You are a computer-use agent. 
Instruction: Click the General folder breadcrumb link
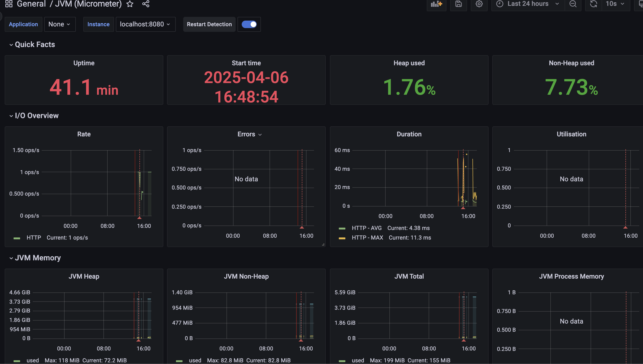pyautogui.click(x=31, y=4)
